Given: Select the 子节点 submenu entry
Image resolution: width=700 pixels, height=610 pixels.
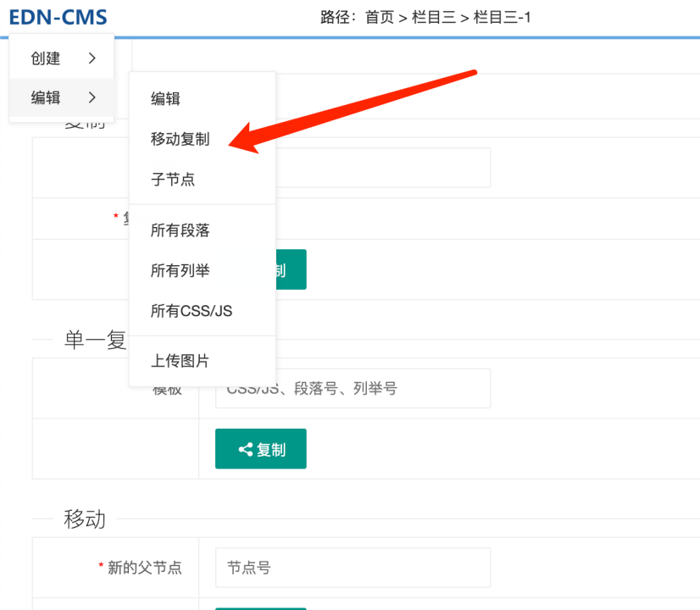Looking at the screenshot, I should [x=173, y=180].
